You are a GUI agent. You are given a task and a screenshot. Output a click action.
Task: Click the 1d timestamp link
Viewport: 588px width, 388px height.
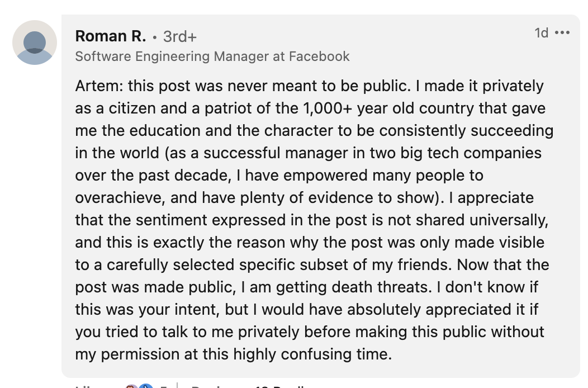coord(541,33)
